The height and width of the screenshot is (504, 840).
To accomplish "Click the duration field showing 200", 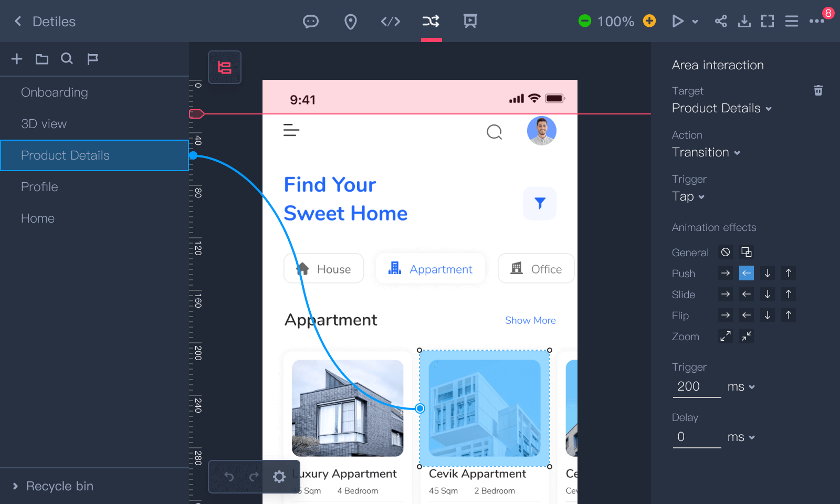I will click(696, 386).
